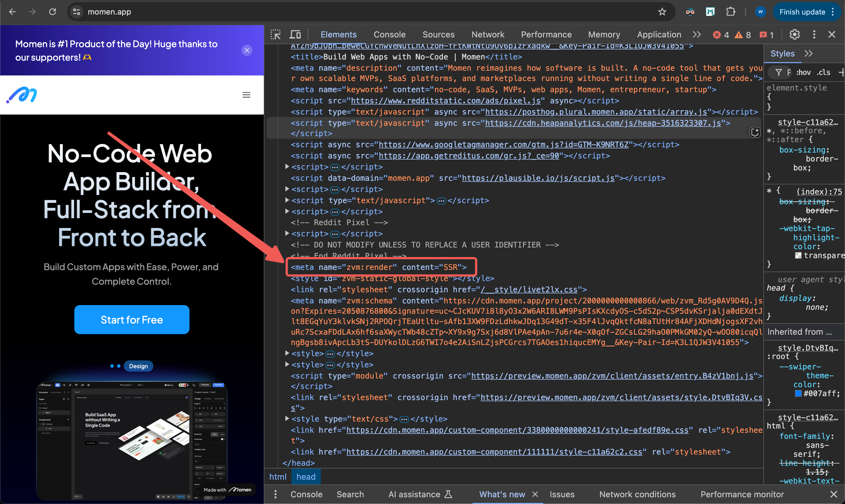Open the Application tab
The width and height of the screenshot is (845, 504).
(x=659, y=34)
